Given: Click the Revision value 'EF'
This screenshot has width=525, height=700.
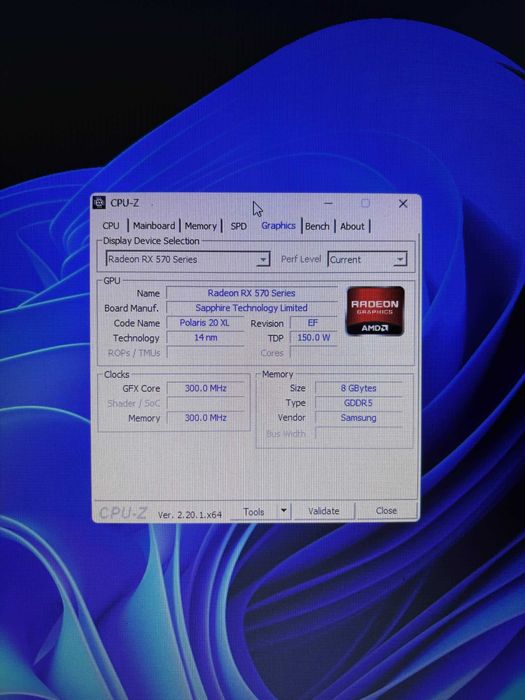Looking at the screenshot, I should point(312,323).
